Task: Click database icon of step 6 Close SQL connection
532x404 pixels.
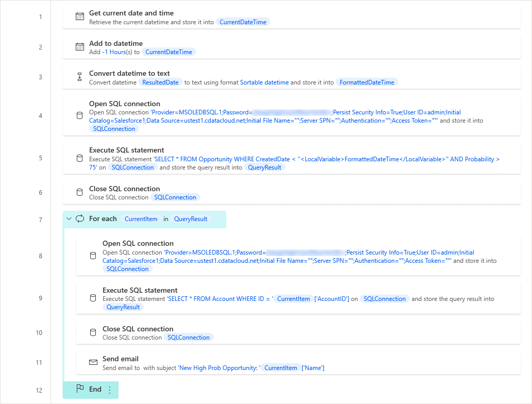Action: (80, 192)
